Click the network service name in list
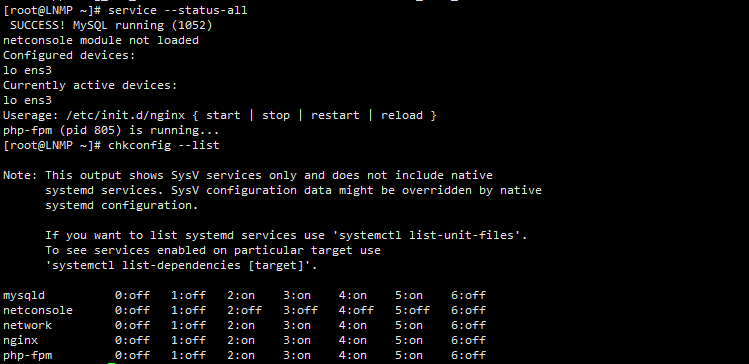 (27, 325)
